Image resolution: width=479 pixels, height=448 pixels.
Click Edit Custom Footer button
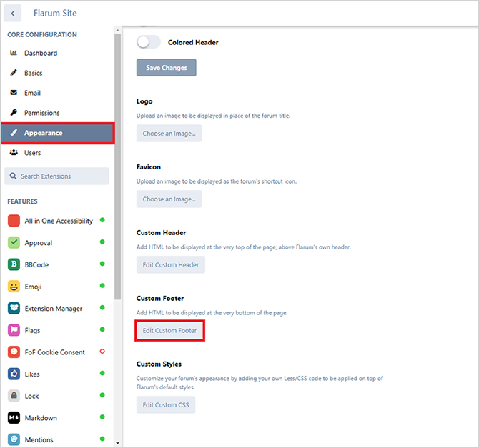click(169, 330)
